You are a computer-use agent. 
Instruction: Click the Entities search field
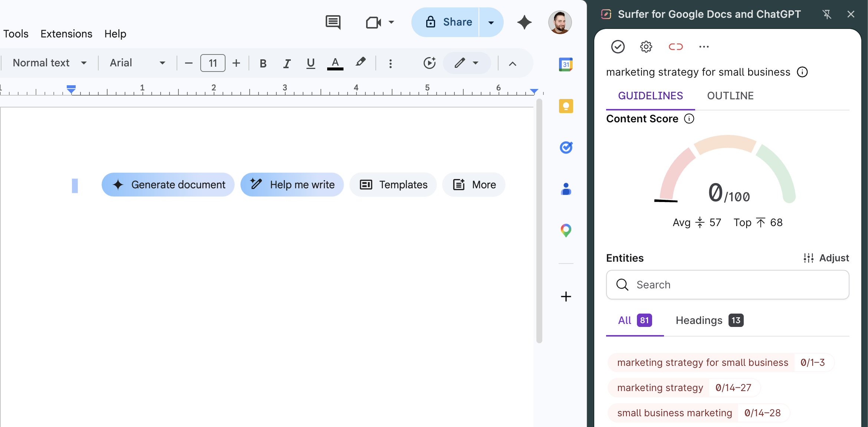pyautogui.click(x=727, y=285)
